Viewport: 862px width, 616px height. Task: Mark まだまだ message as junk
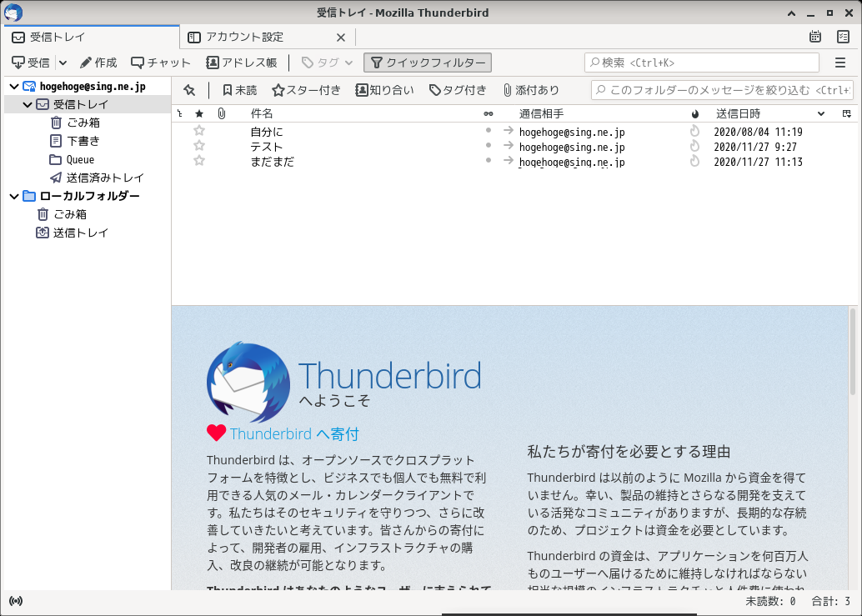click(x=695, y=160)
